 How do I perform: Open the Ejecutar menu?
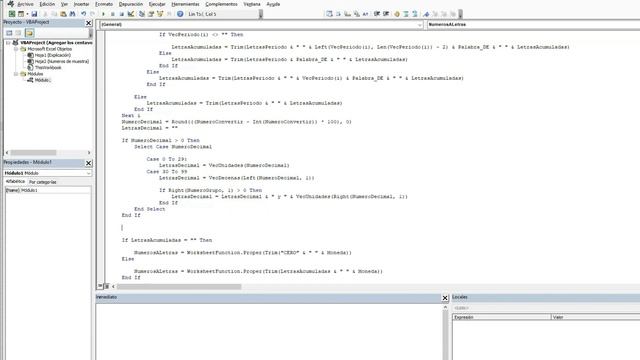pyautogui.click(x=157, y=4)
